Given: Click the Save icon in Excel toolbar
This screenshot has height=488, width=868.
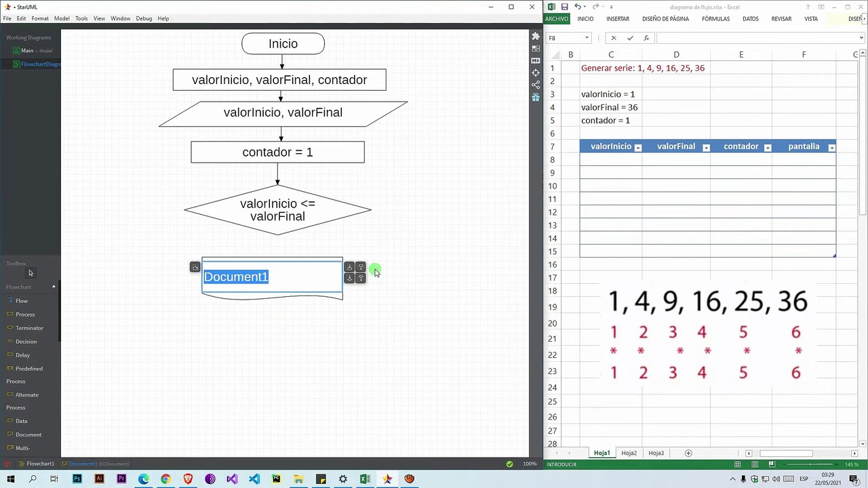Looking at the screenshot, I should click(564, 7).
